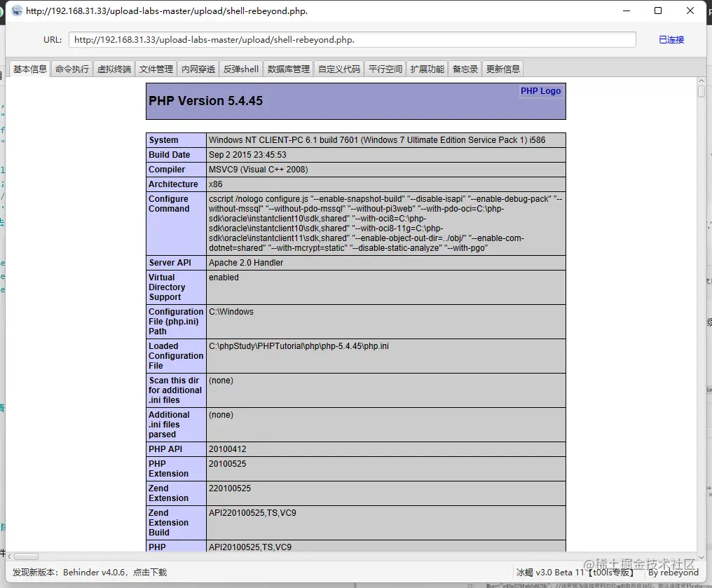Click the horizontal scrollbar thumb

tap(27, 556)
